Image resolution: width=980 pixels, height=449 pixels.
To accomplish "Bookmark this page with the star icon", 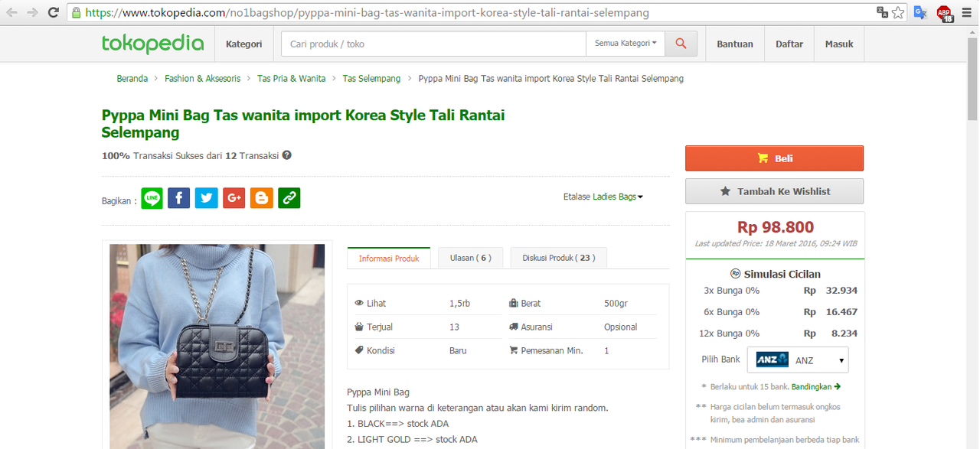I will [898, 12].
